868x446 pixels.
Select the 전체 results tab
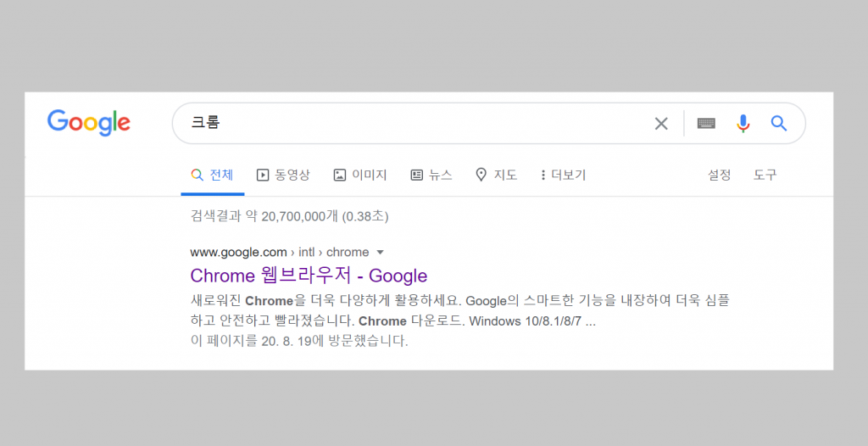click(x=213, y=175)
